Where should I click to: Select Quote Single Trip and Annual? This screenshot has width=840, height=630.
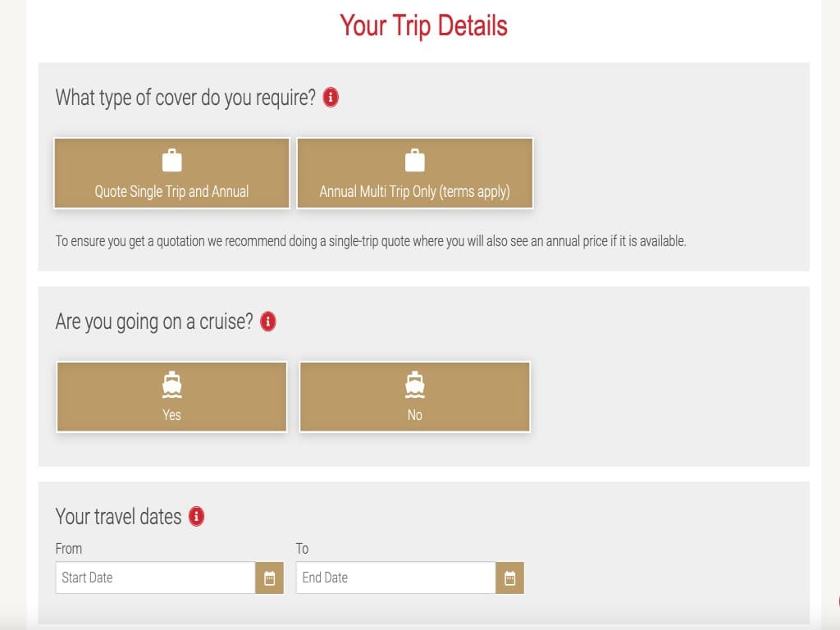pos(171,173)
